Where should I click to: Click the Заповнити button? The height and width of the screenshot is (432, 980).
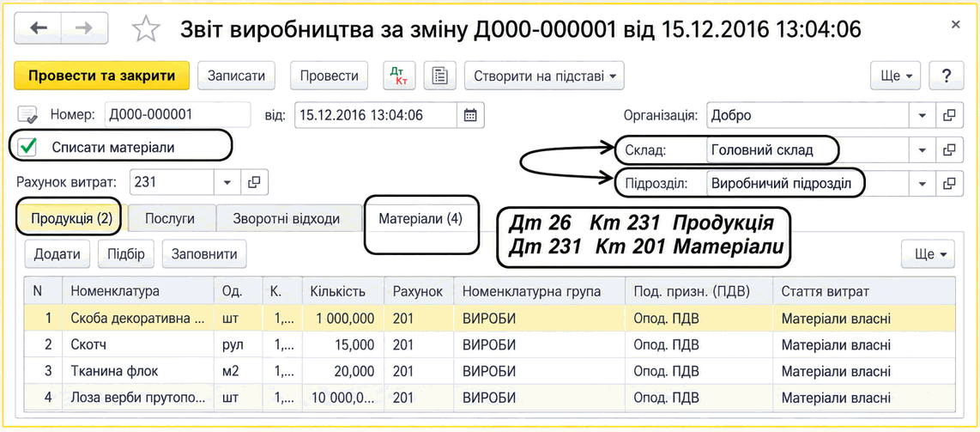point(204,254)
